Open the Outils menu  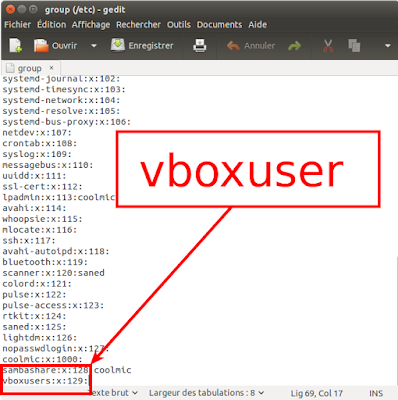coord(179,25)
